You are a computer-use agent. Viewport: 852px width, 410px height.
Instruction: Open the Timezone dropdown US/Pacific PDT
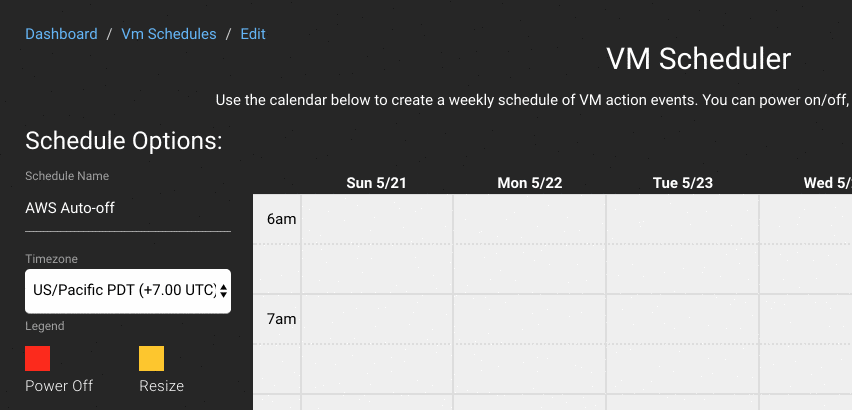(x=128, y=291)
